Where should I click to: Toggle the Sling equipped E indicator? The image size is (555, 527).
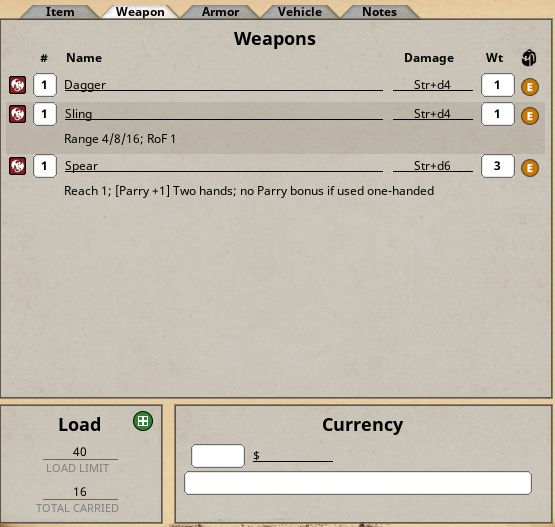click(x=530, y=116)
